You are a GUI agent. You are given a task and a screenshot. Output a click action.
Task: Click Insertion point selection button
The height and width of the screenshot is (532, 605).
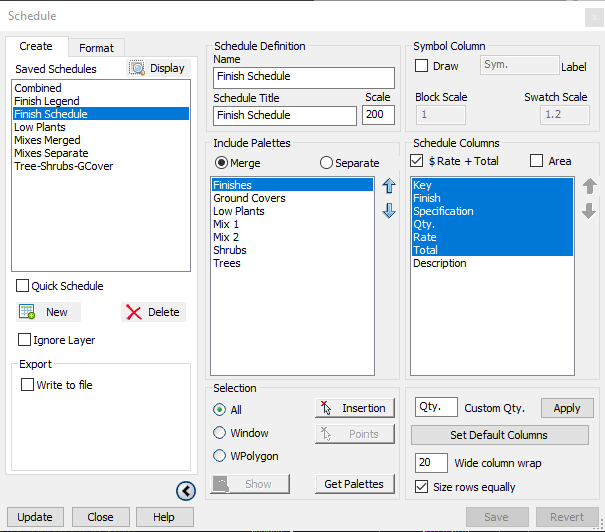[354, 408]
